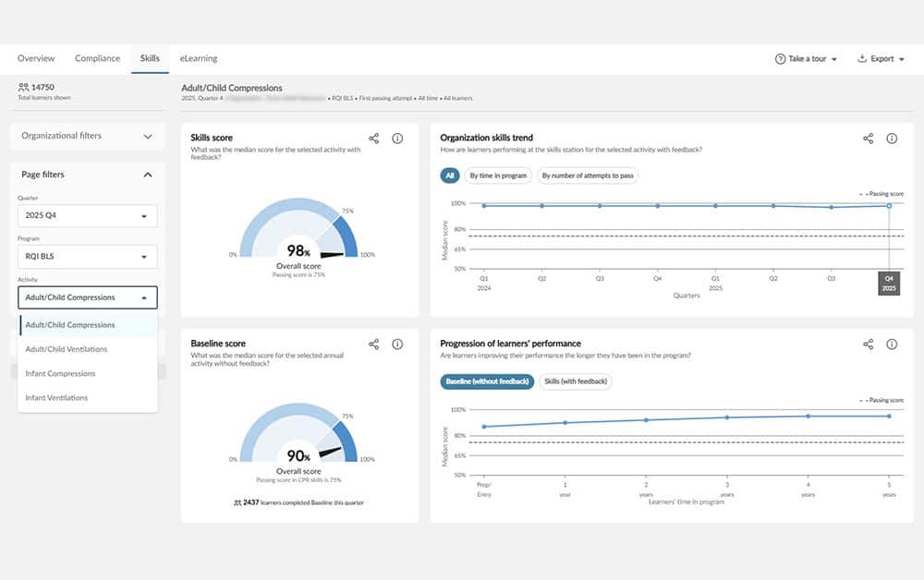Click the Q4 2025 data point marker
924x580 pixels.
coord(889,206)
